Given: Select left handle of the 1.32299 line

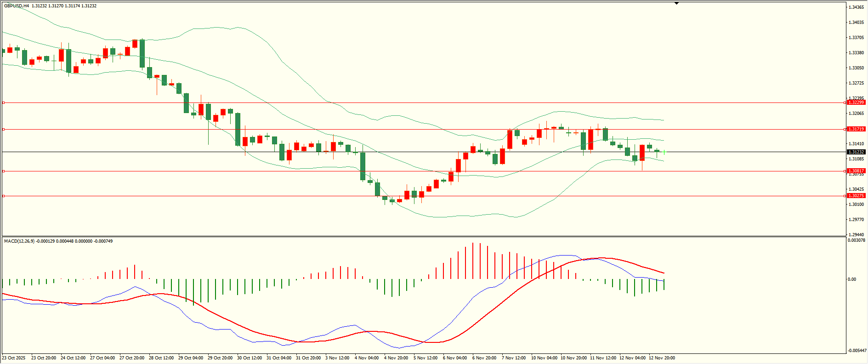Looking at the screenshot, I should [3, 102].
